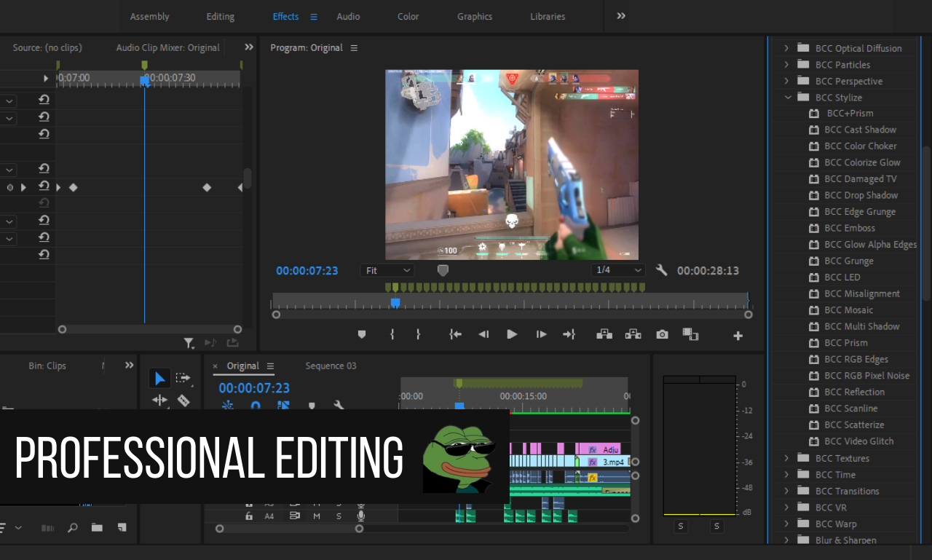Screen dimensions: 932x560
Task: Step back one frame
Action: click(483, 334)
